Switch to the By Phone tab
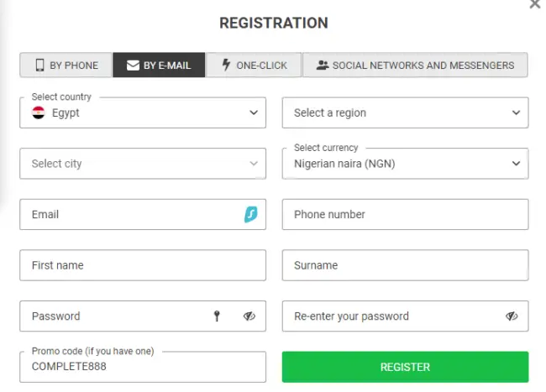The image size is (546, 392). tap(66, 65)
